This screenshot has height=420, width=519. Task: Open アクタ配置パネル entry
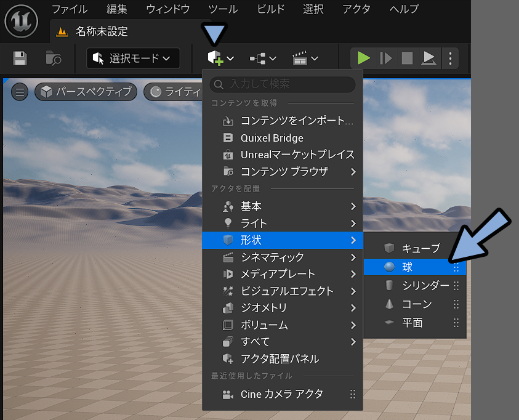coord(283,359)
